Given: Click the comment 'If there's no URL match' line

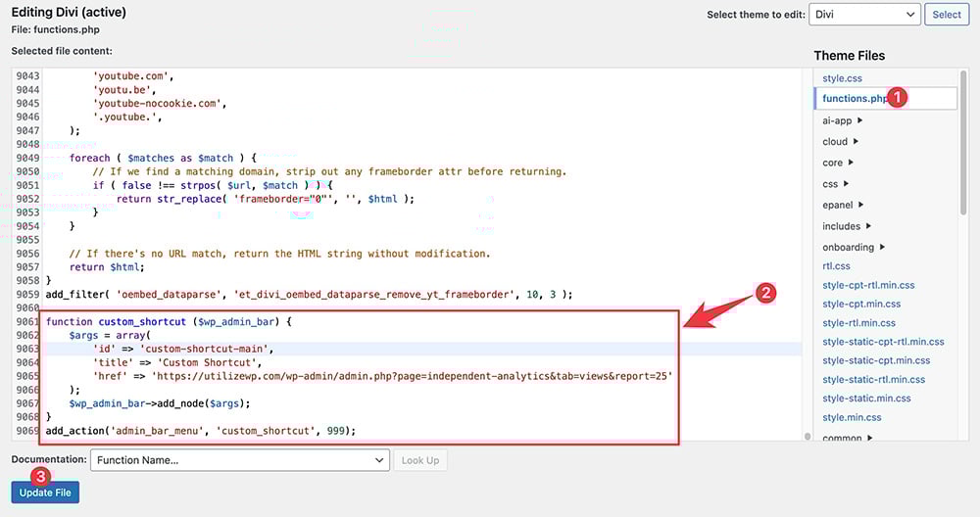Looking at the screenshot, I should point(279,254).
